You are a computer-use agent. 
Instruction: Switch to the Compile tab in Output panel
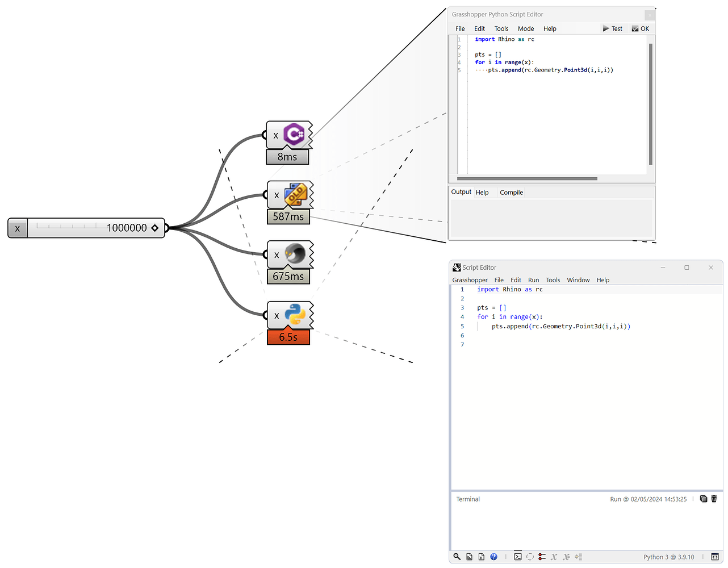click(511, 192)
